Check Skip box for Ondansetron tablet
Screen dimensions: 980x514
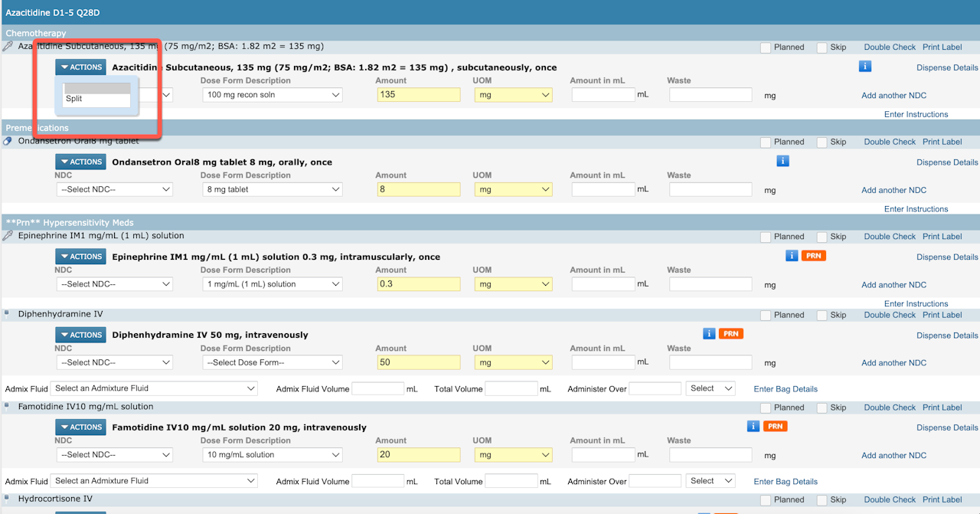point(822,142)
